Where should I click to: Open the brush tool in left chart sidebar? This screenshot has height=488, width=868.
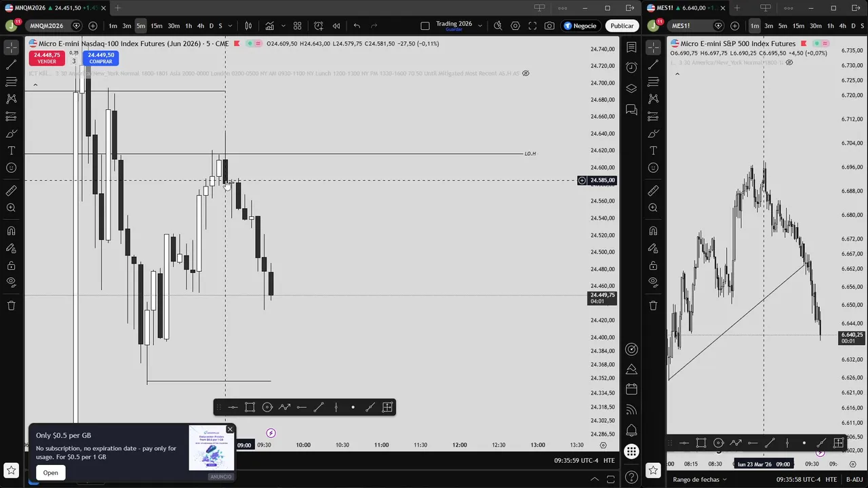click(x=11, y=134)
